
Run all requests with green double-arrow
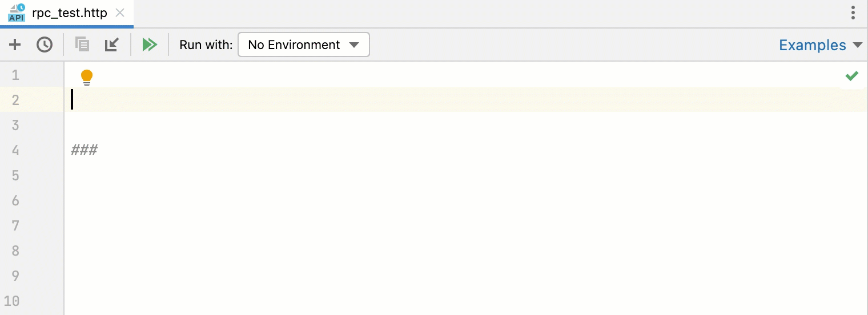[x=150, y=45]
